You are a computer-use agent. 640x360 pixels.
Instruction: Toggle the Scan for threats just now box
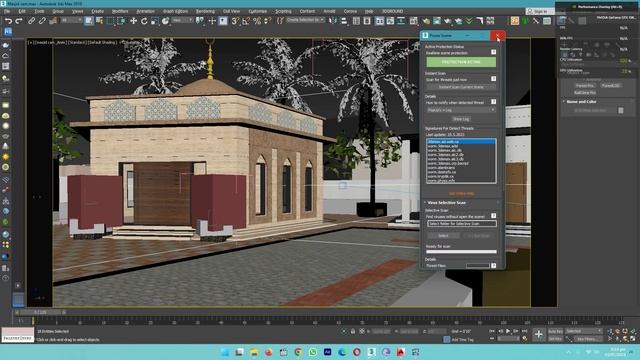tap(493, 79)
